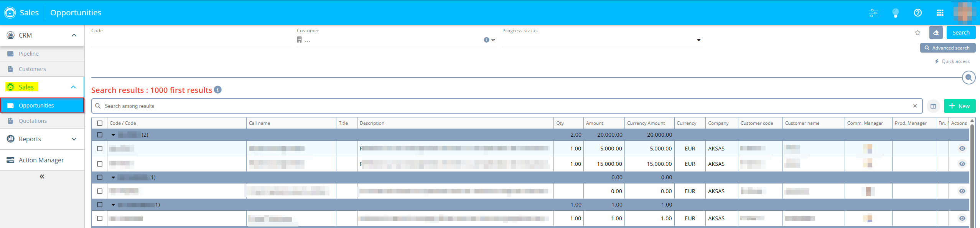Open the help question mark icon
980x228 pixels.
click(x=918, y=13)
